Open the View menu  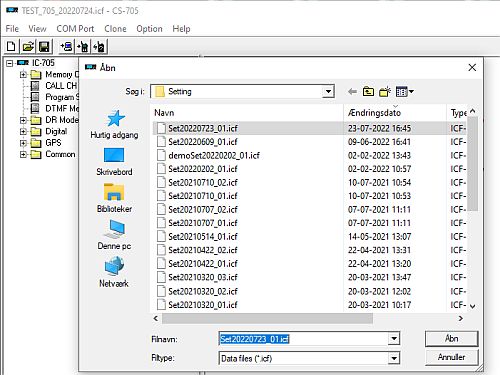(x=37, y=29)
